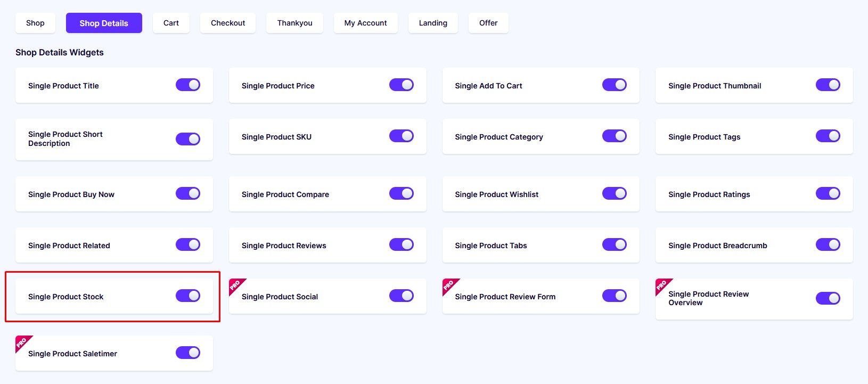Toggle Single Product Saletimer switch

(188, 353)
